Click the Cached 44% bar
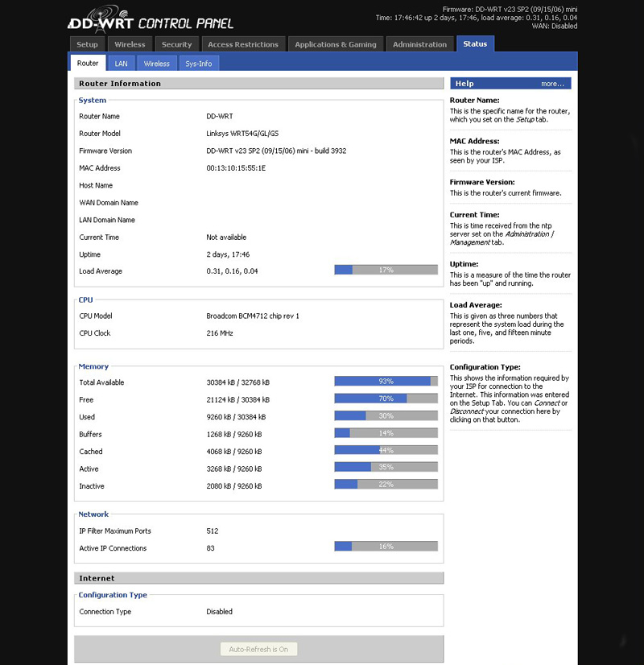The height and width of the screenshot is (665, 644). click(386, 450)
